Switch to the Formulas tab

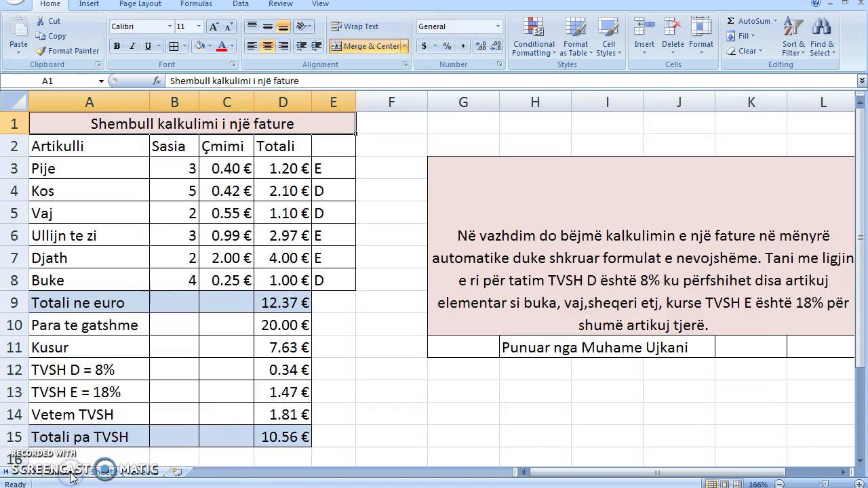(x=196, y=4)
